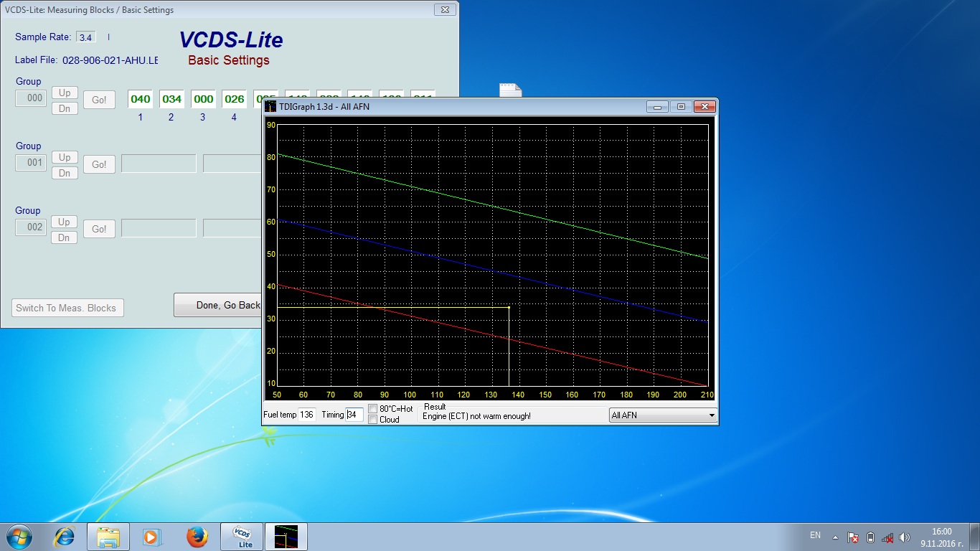This screenshot has height=551, width=980.
Task: Open the Windows Start menu
Action: tap(19, 537)
